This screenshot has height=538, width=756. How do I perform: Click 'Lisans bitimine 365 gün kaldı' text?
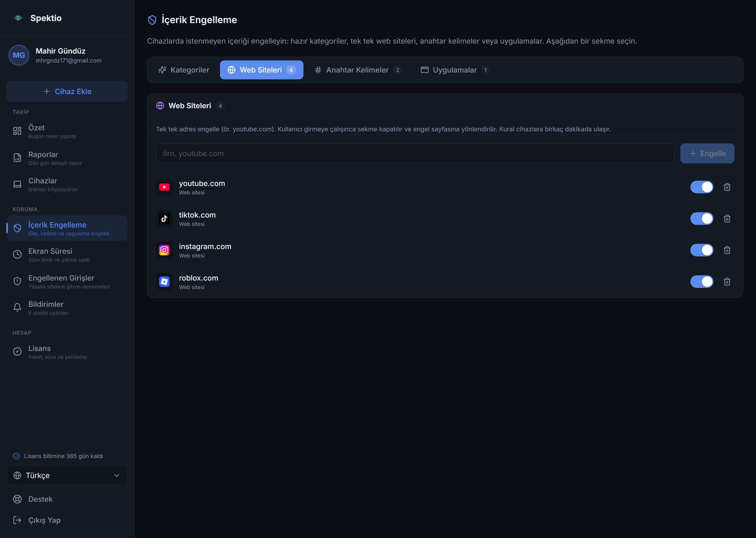click(64, 456)
